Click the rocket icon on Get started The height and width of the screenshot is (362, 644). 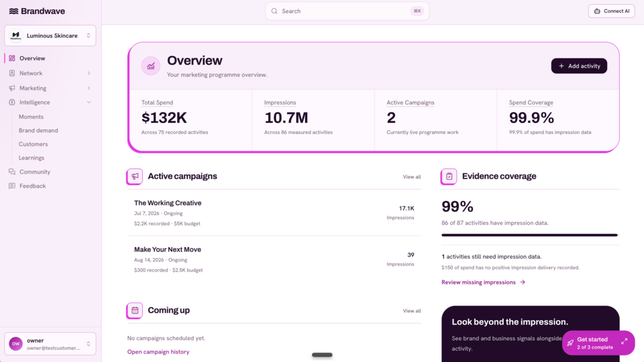(x=570, y=343)
